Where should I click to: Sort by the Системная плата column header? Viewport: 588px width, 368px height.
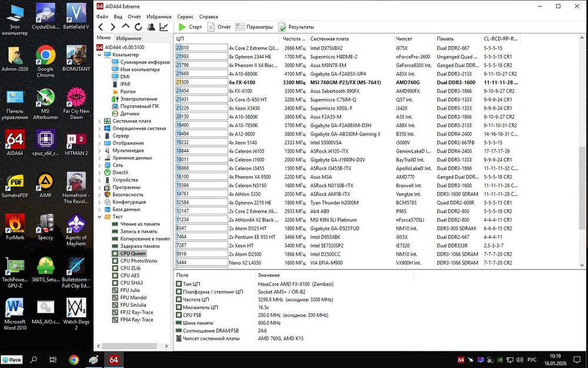350,39
